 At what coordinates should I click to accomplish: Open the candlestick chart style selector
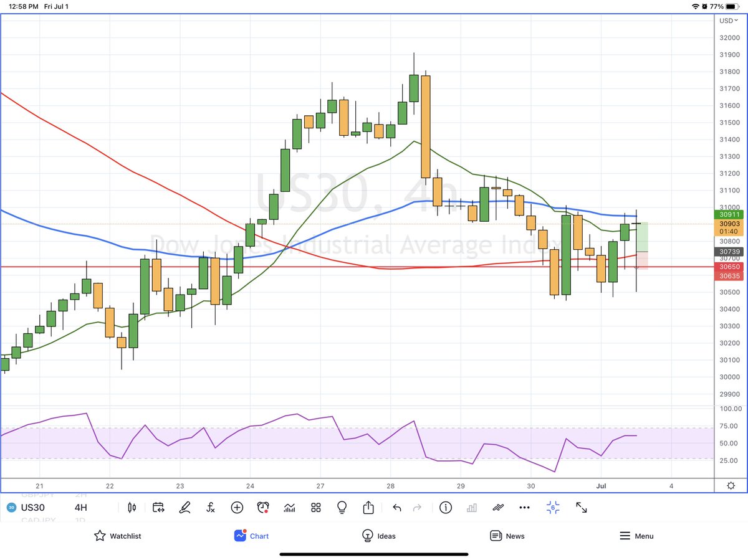132,508
